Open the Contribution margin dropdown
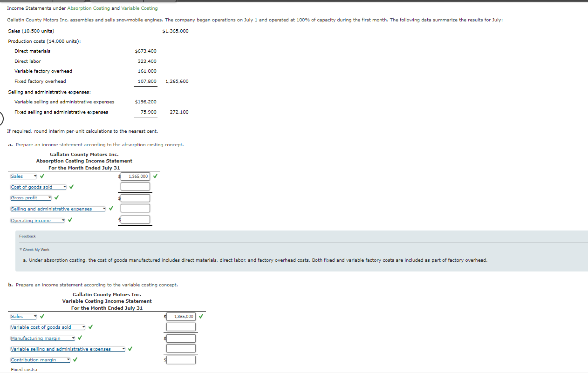Viewport: 588px width, 373px height. coord(40,360)
